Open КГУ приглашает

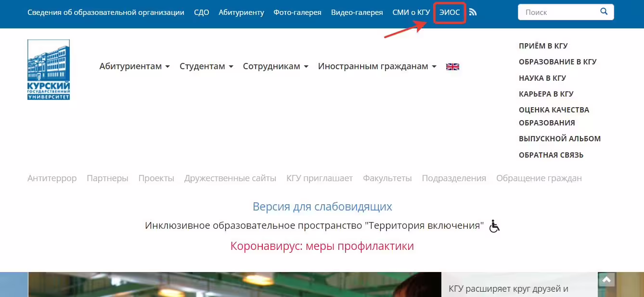[320, 178]
